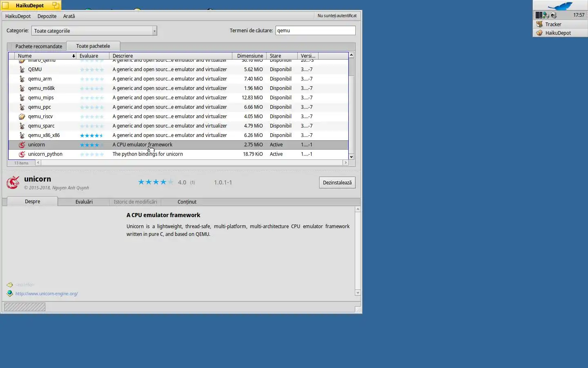Screen dimensions: 588x368
Task: Sort packages by the Stare column
Action: pyautogui.click(x=282, y=56)
